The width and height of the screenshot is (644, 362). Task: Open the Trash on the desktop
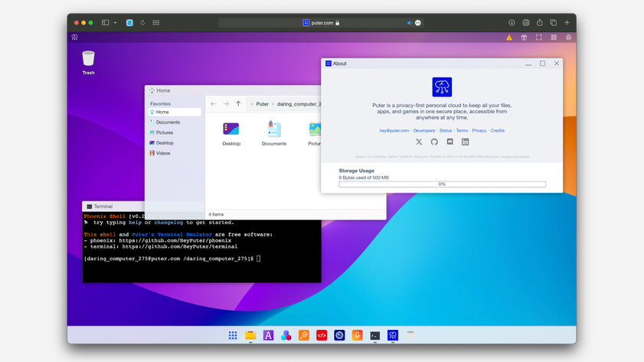click(88, 63)
